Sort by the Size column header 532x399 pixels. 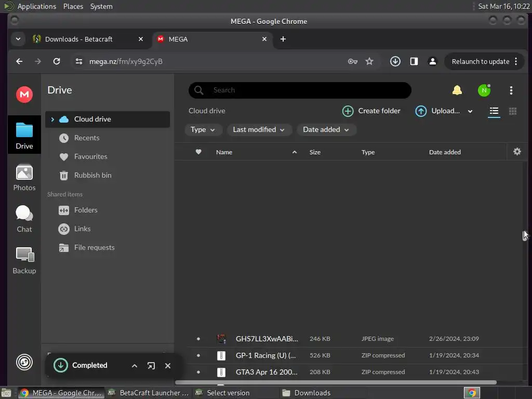pyautogui.click(x=315, y=152)
